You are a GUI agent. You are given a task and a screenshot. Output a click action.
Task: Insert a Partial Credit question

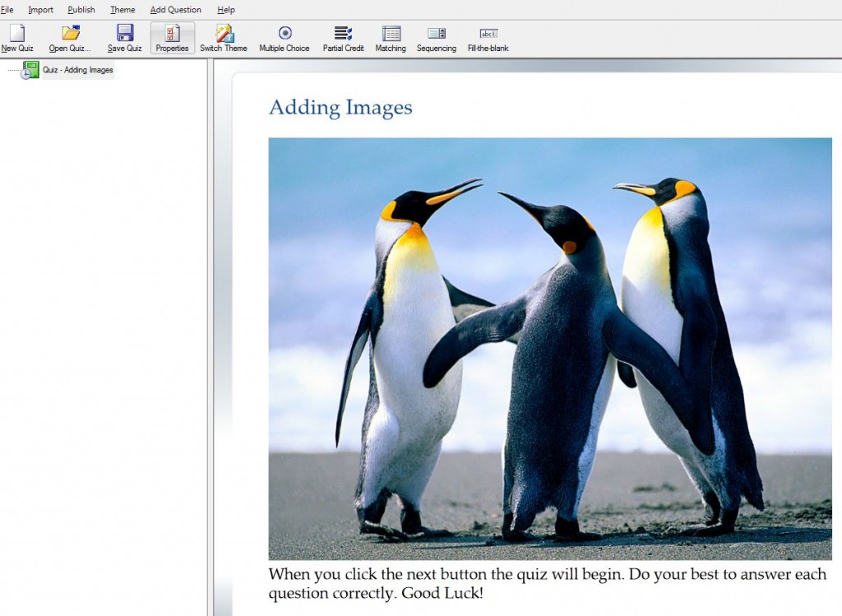click(x=342, y=36)
